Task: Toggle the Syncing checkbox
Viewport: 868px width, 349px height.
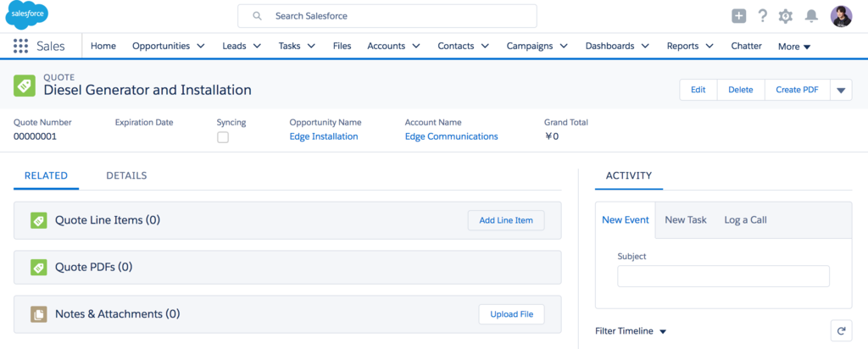Action: [x=223, y=137]
